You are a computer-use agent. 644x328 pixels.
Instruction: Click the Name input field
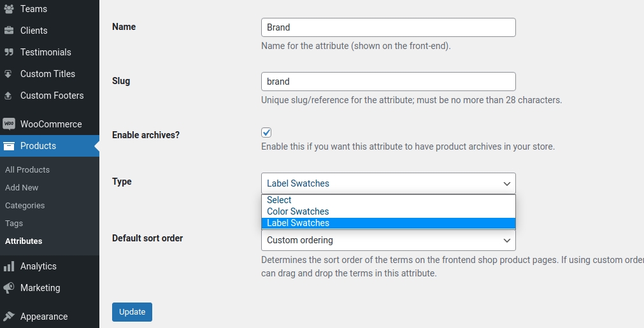click(388, 27)
